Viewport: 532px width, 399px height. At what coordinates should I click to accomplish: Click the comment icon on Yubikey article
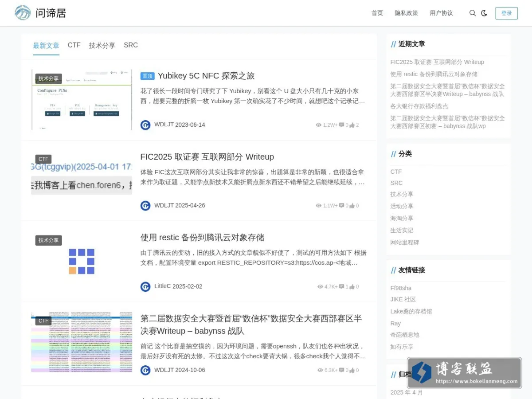342,125
